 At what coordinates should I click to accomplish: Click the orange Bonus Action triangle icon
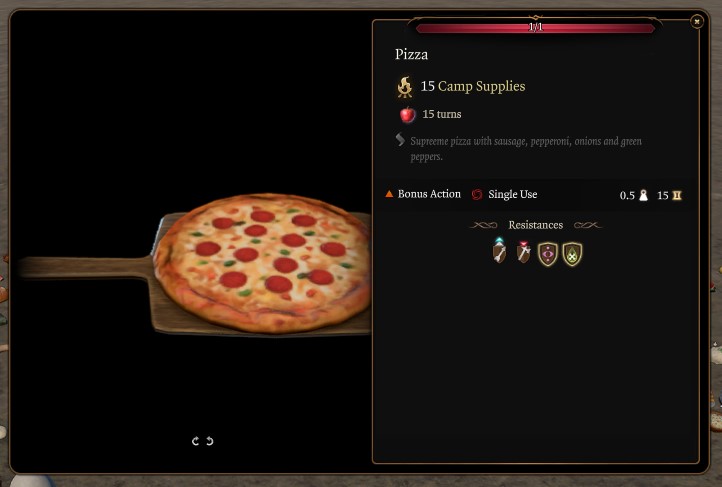click(389, 194)
